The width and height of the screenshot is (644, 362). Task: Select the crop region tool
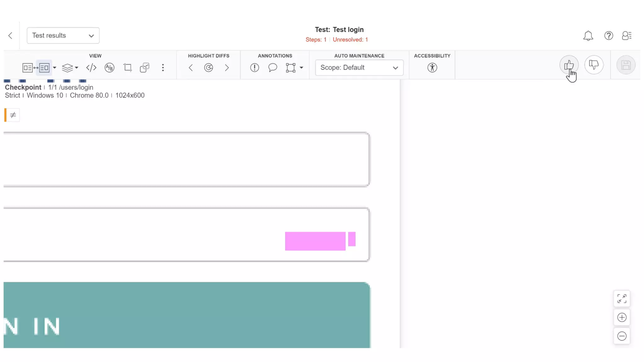(128, 68)
